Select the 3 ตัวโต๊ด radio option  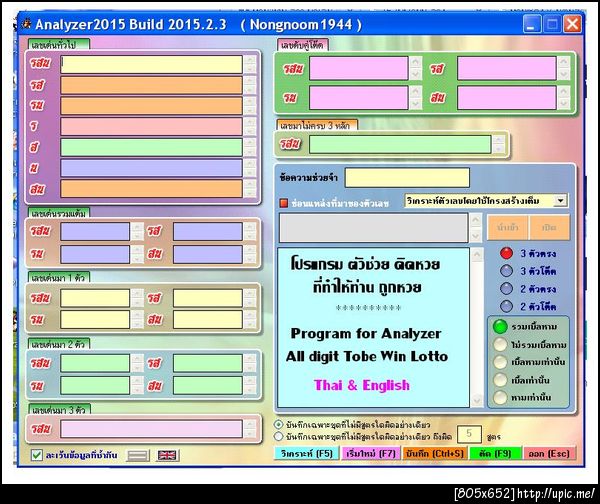pos(506,271)
